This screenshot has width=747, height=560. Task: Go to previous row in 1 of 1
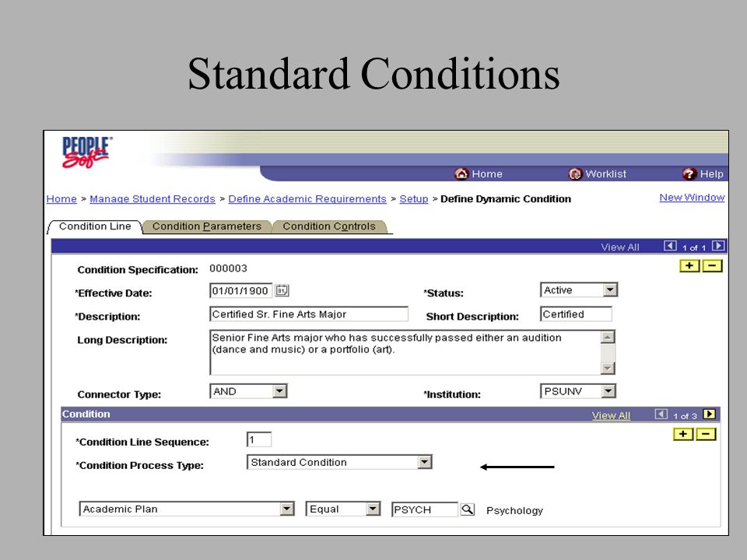(x=670, y=246)
